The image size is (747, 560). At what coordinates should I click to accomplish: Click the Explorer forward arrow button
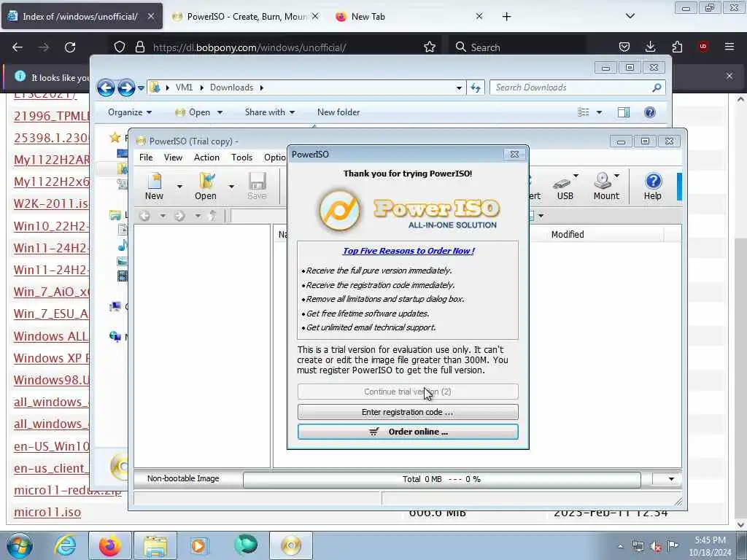click(x=125, y=87)
